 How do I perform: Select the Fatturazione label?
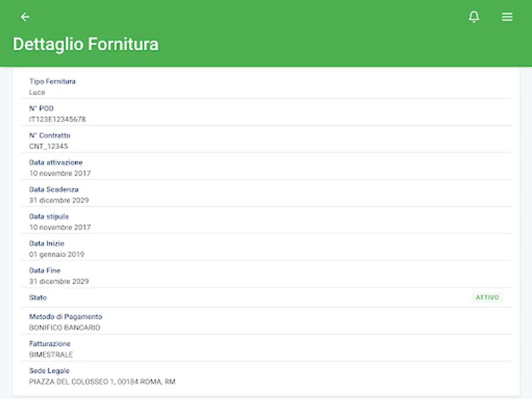tap(50, 344)
